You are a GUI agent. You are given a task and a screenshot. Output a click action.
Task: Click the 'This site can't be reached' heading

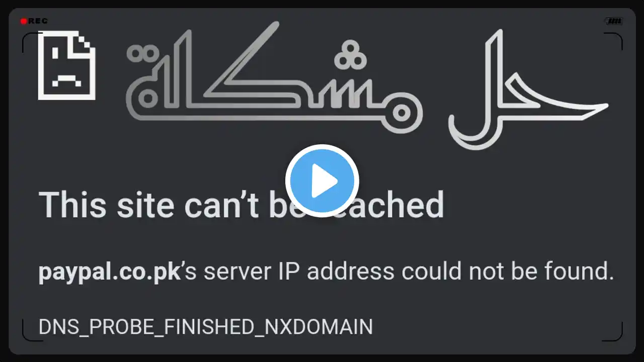242,204
